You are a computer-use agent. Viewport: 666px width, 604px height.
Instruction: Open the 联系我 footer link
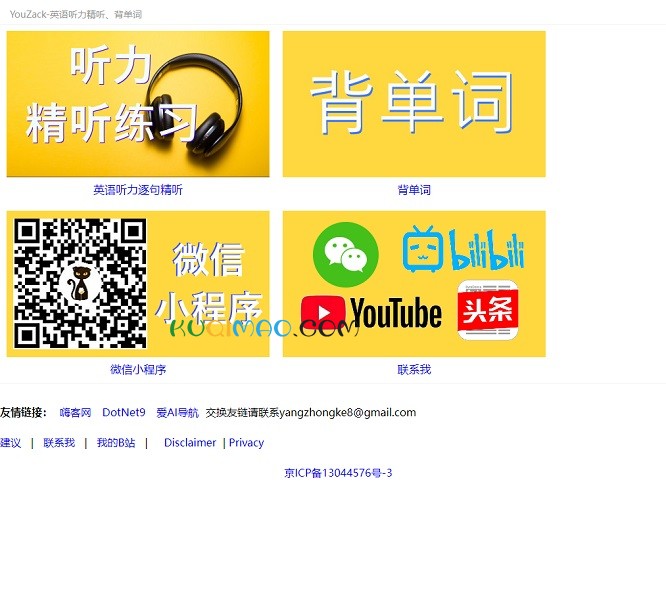[x=59, y=443]
